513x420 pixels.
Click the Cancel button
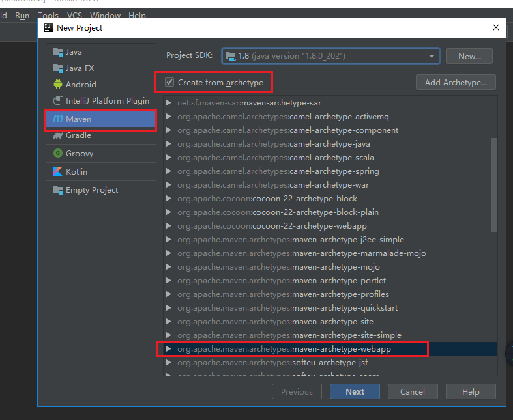pyautogui.click(x=413, y=391)
